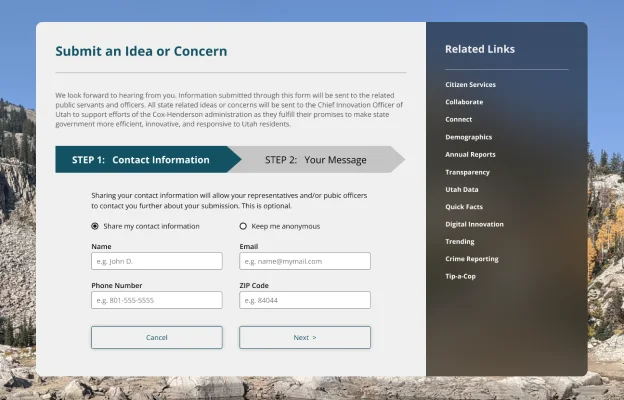Click the 'Sharing your contact information' note
The width and height of the screenshot is (624, 400).
click(x=229, y=201)
